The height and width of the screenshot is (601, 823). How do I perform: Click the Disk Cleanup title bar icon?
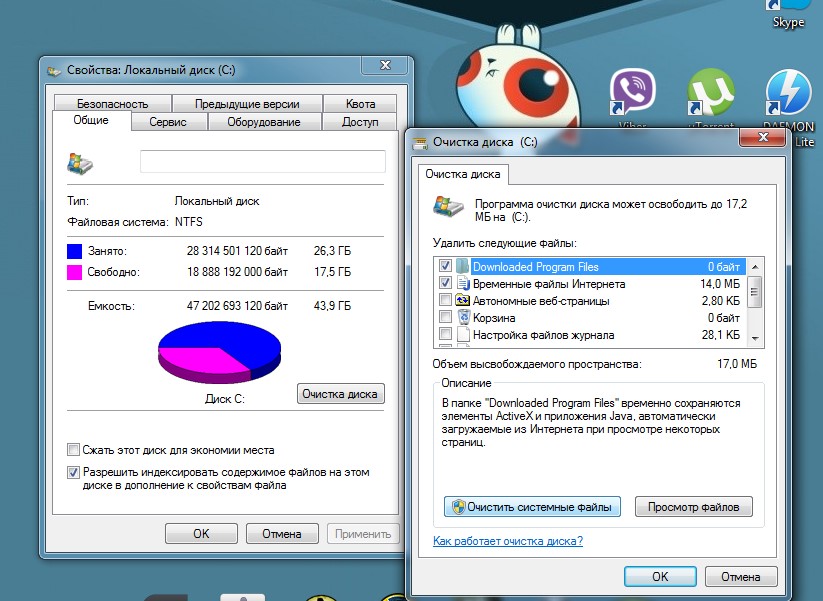[x=419, y=142]
